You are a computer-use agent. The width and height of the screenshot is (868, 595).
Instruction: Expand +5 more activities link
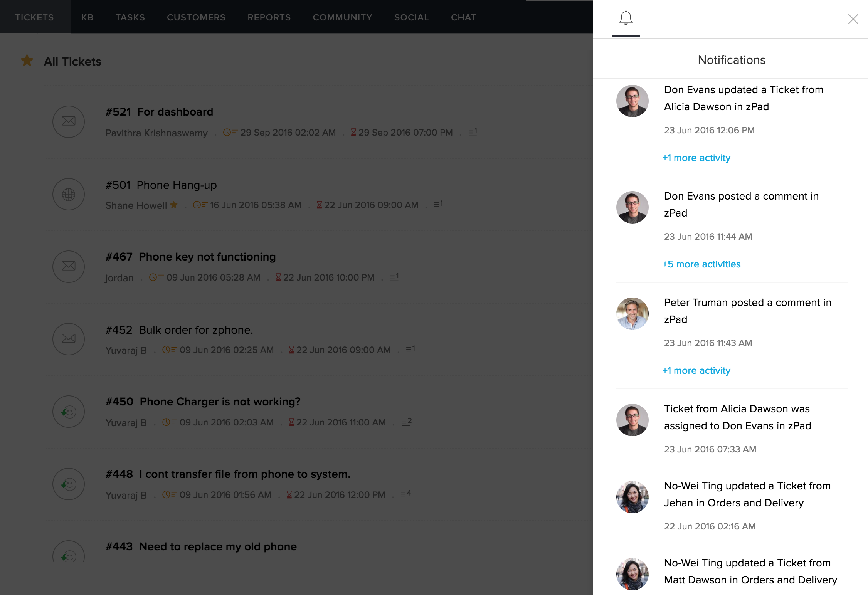click(x=701, y=264)
